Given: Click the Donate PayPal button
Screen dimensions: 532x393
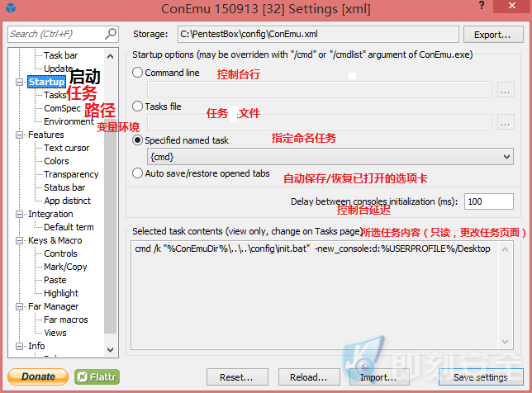Looking at the screenshot, I should [38, 376].
